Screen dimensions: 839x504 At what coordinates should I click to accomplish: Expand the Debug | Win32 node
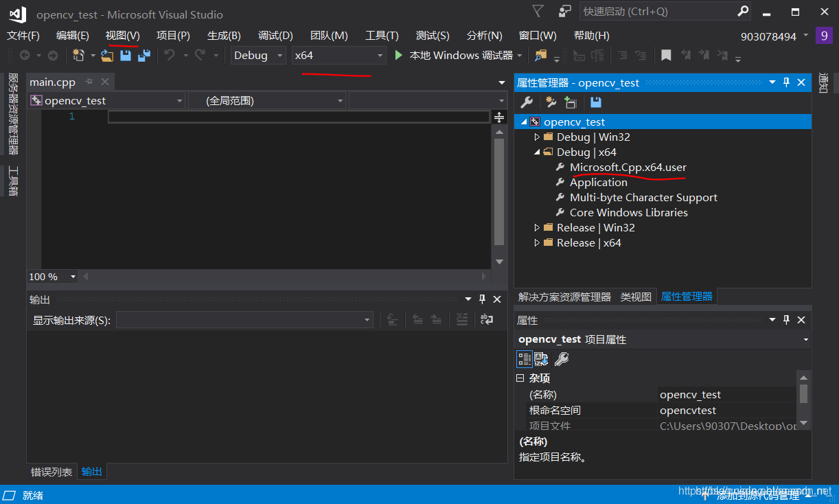(537, 137)
